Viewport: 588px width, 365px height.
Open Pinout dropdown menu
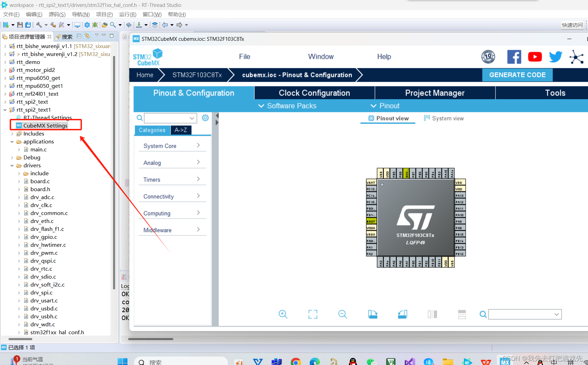click(385, 106)
